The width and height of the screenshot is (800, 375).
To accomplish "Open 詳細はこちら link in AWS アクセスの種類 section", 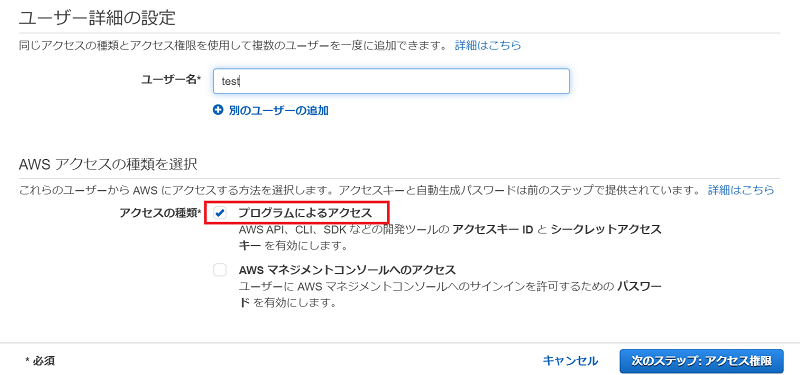I will click(741, 190).
